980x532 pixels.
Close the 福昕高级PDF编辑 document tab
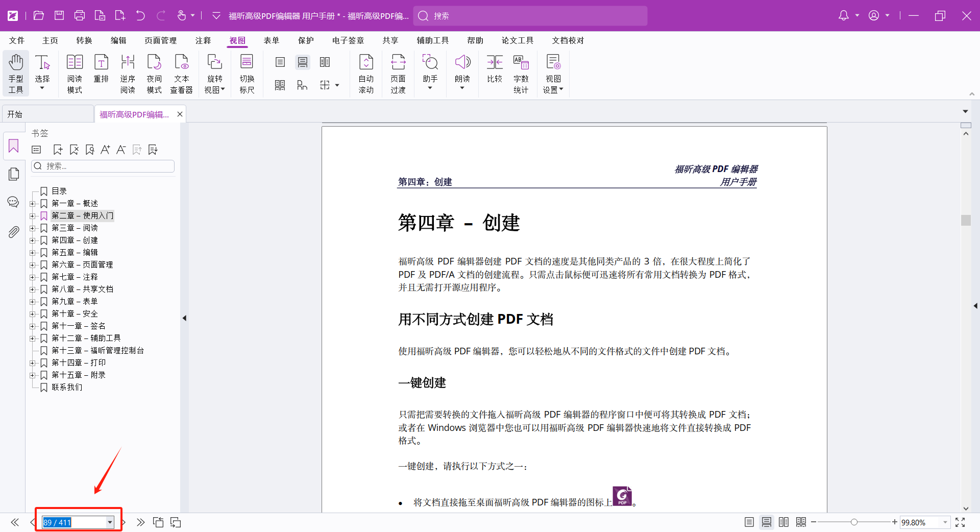[180, 114]
